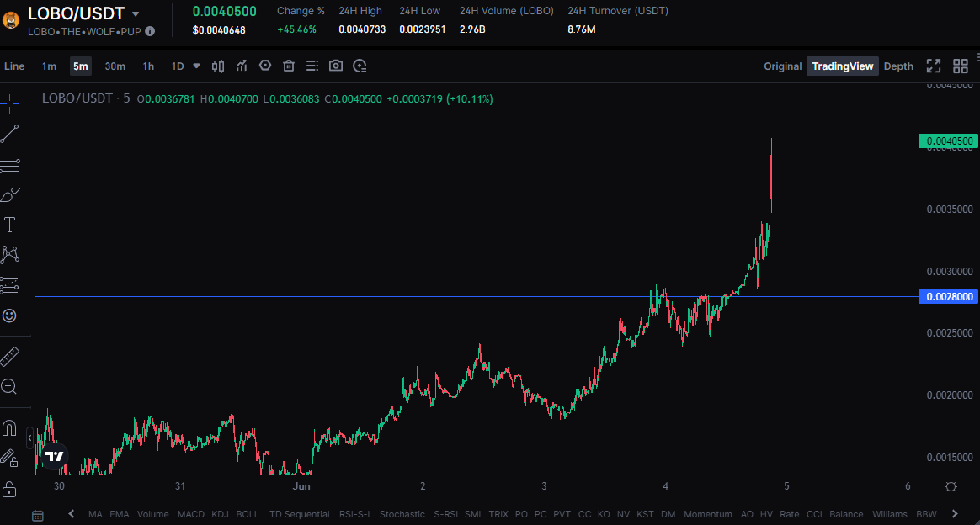Image resolution: width=980 pixels, height=525 pixels.
Task: Switch to the TradingView chart tab
Action: tap(843, 66)
